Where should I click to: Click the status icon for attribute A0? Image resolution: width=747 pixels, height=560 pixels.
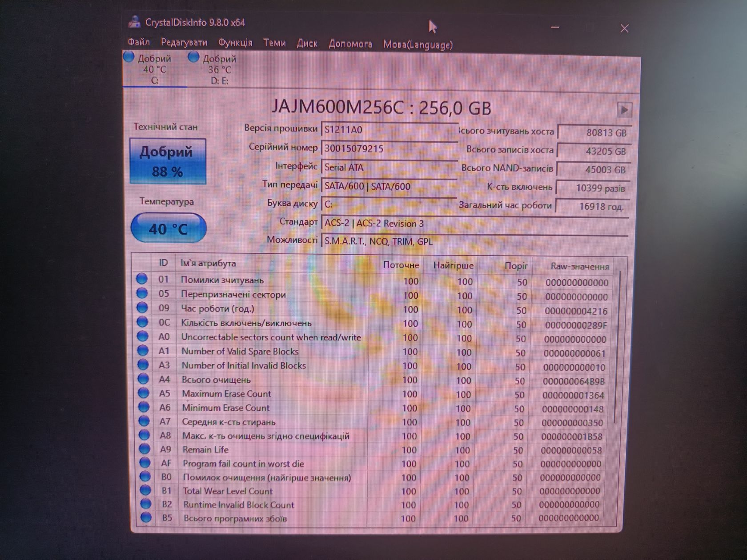[x=143, y=336]
